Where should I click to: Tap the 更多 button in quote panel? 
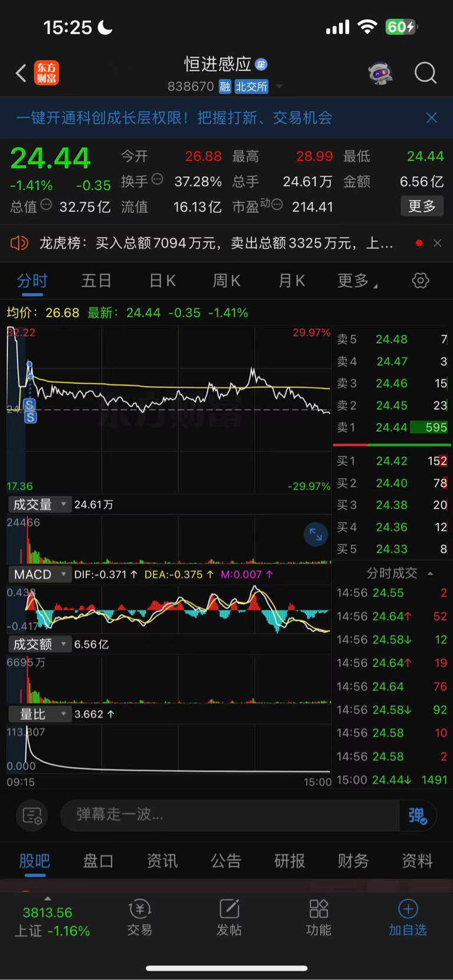point(422,206)
